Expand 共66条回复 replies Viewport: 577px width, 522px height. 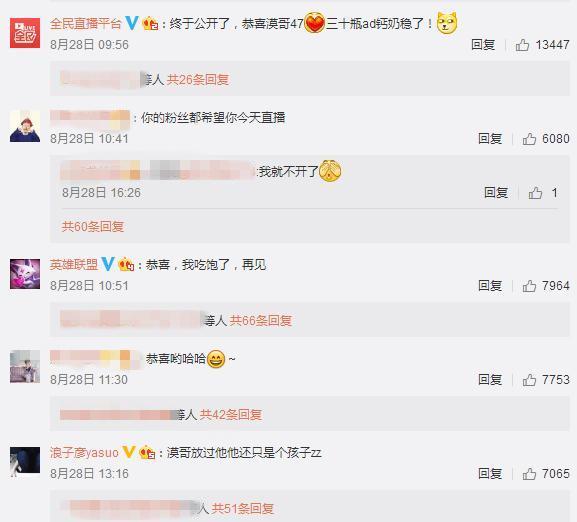(x=261, y=321)
